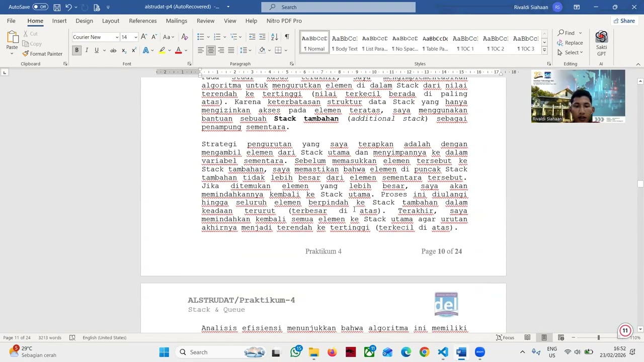Open the Layout tab
Image resolution: width=644 pixels, height=362 pixels.
click(111, 21)
